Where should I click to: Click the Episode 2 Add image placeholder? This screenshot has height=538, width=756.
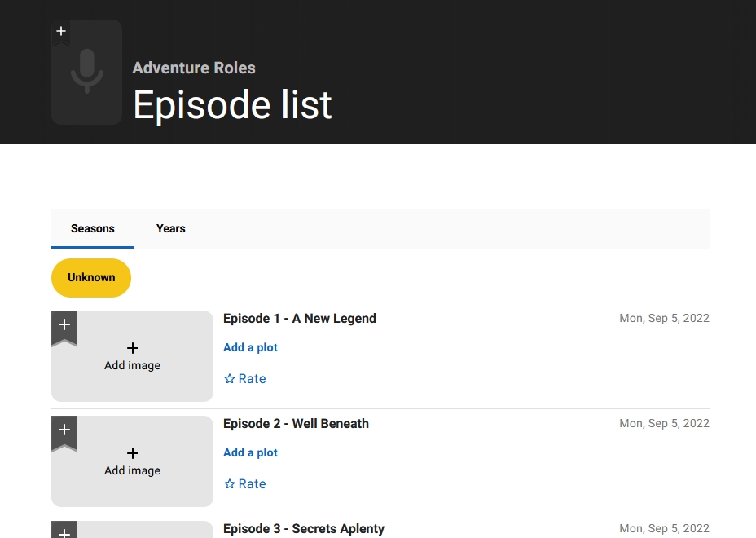[133, 461]
